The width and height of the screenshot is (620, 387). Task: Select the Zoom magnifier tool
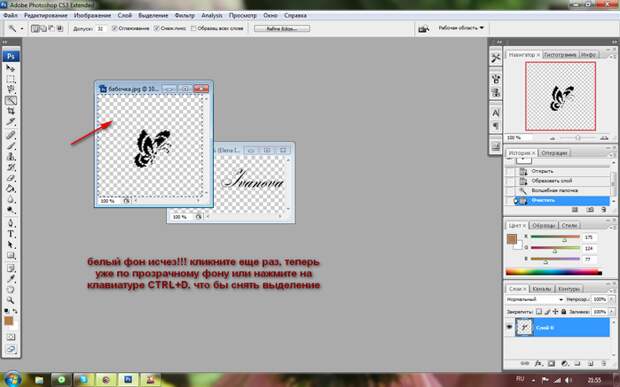click(x=11, y=300)
